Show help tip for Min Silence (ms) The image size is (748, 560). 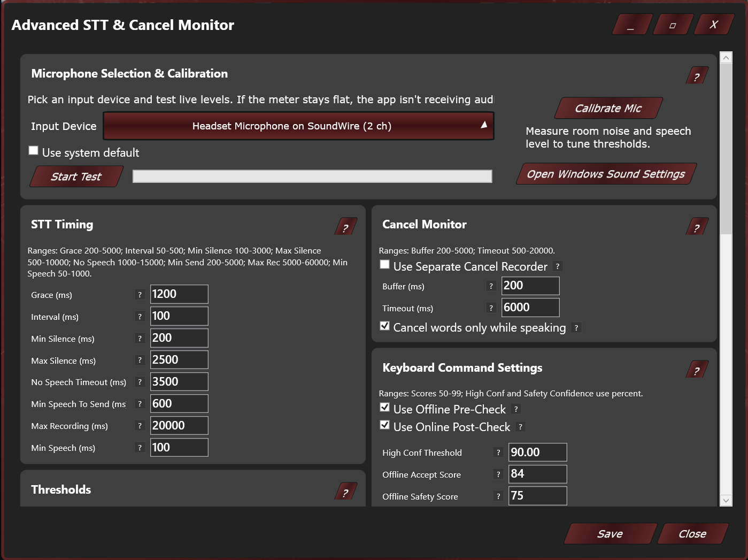pyautogui.click(x=140, y=339)
